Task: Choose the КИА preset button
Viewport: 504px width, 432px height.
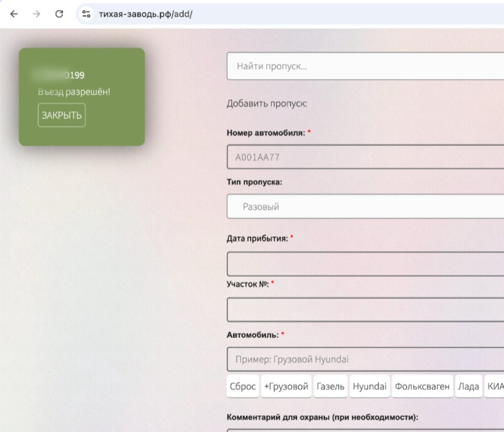Action: click(495, 386)
